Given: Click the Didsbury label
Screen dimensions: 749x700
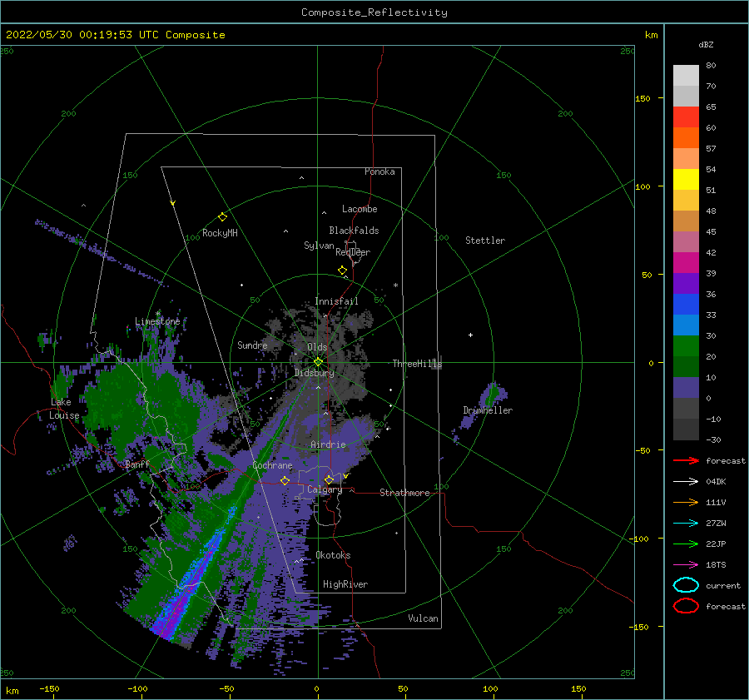Looking at the screenshot, I should pyautogui.click(x=314, y=373).
